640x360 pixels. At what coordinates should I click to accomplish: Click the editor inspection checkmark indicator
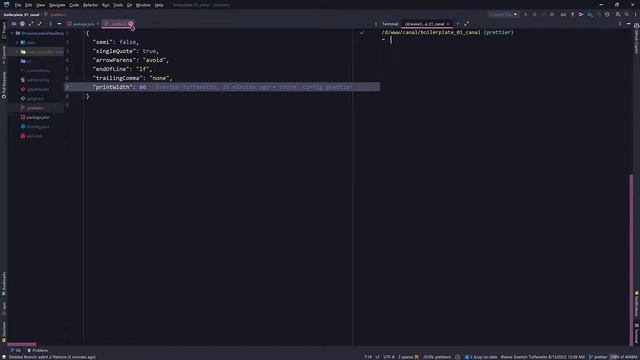(362, 33)
